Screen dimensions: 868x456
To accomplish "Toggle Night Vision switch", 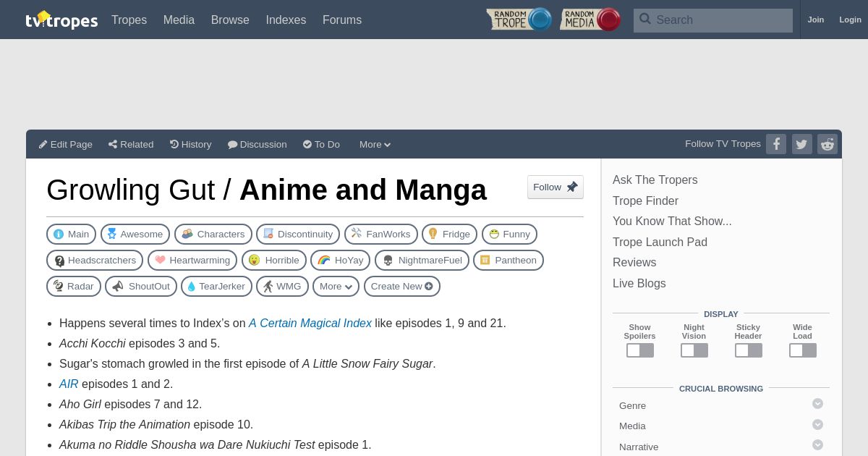I will click(x=694, y=350).
